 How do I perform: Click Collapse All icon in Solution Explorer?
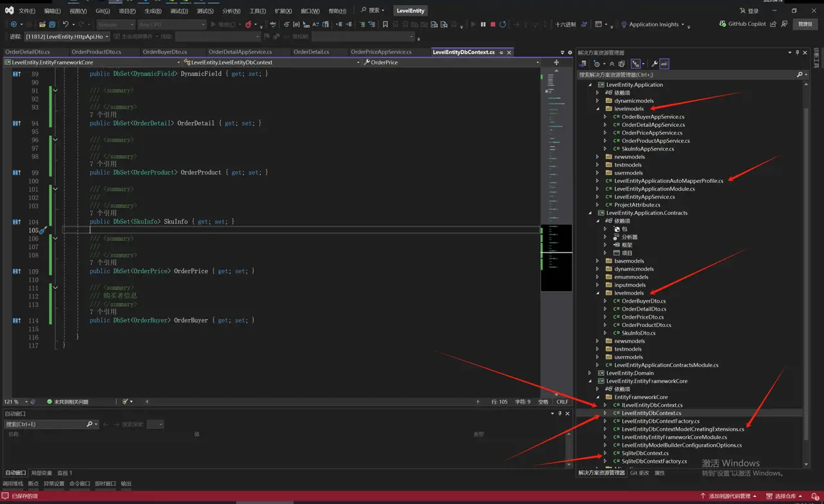coord(612,64)
